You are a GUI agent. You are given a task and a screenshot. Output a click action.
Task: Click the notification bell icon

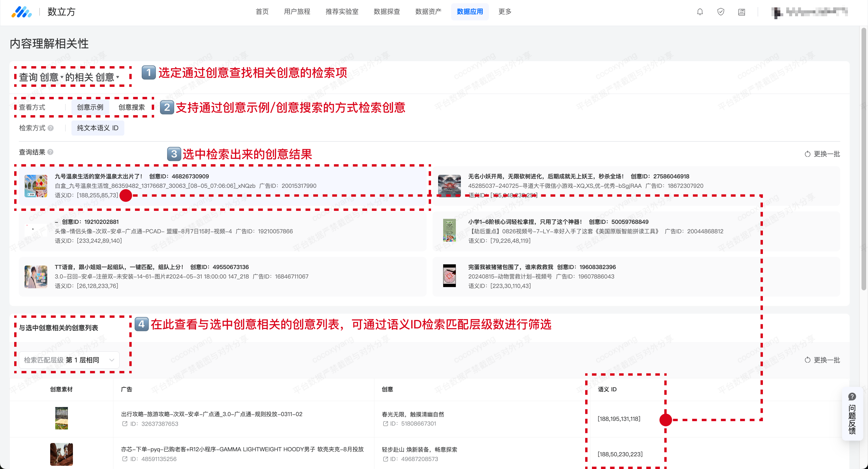click(x=700, y=12)
